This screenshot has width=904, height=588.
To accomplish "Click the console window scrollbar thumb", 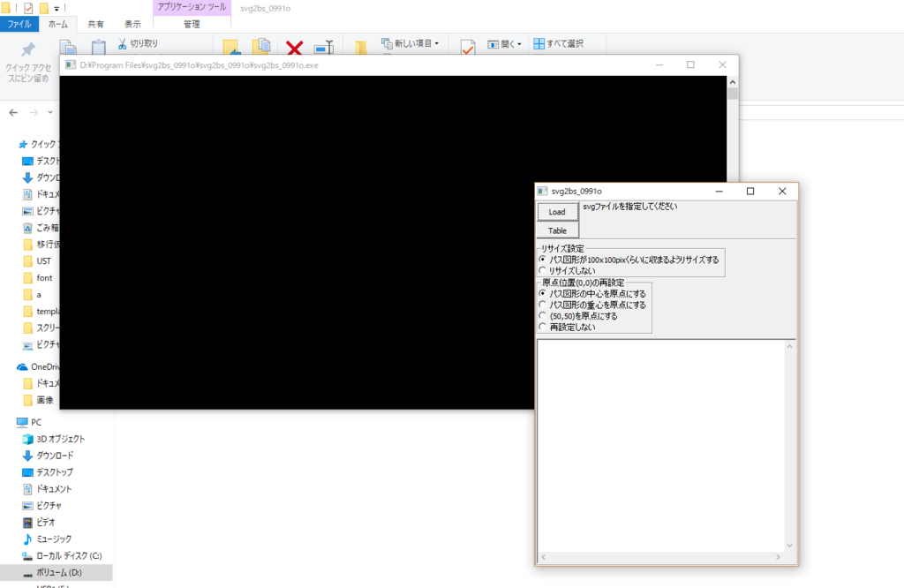I will [733, 94].
